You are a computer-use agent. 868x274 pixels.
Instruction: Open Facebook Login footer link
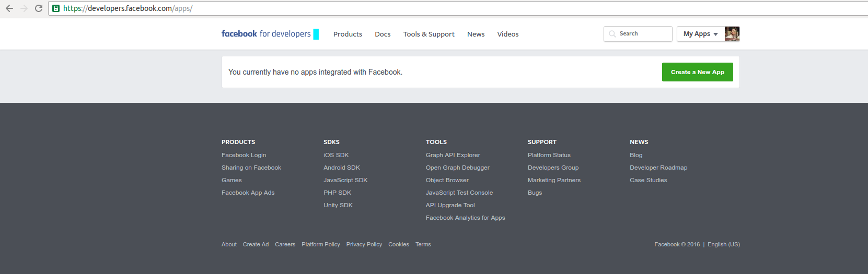[244, 155]
